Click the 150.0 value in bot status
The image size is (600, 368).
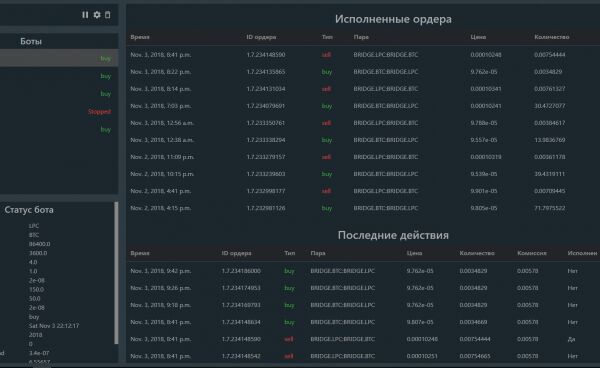(x=36, y=290)
